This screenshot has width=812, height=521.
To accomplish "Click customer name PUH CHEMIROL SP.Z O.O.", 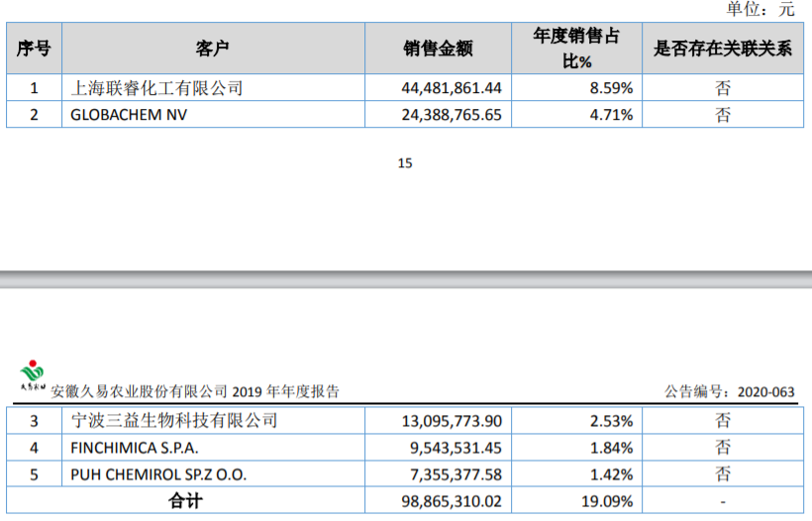I will click(x=158, y=474).
